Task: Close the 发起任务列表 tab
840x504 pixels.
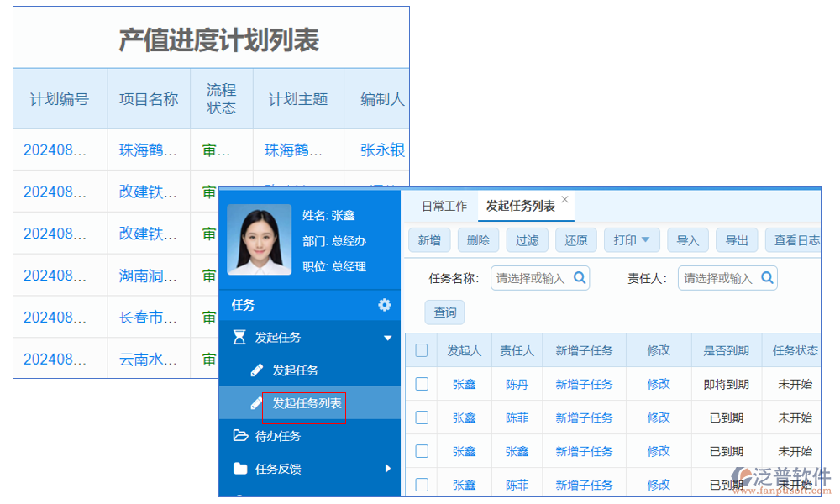Action: (x=564, y=199)
